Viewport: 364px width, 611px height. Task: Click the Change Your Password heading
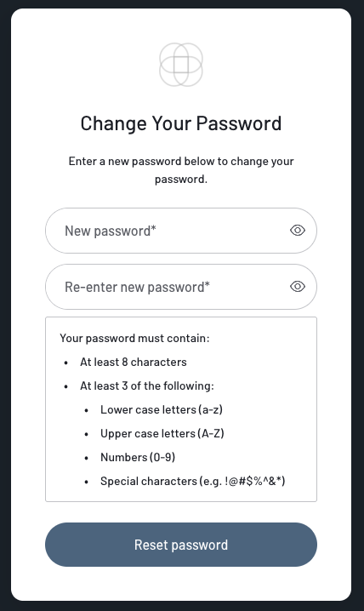(x=181, y=123)
